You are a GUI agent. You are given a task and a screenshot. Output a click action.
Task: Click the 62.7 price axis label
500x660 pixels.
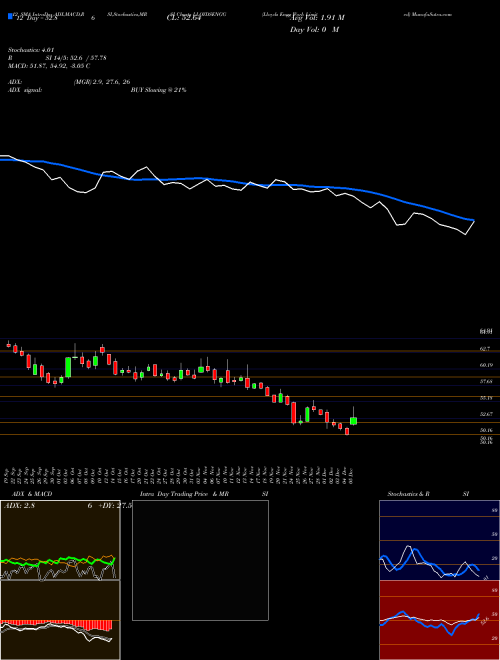(x=485, y=349)
